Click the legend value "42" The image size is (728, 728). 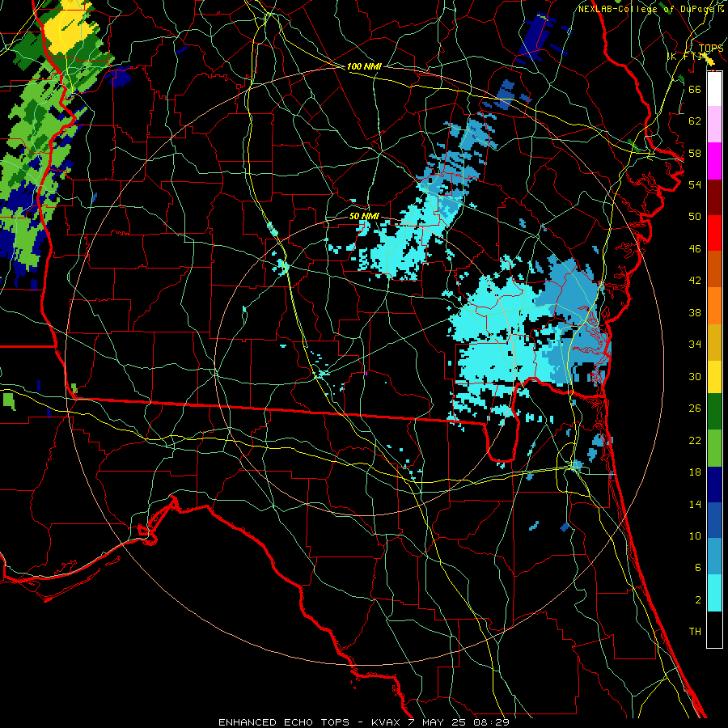695,281
